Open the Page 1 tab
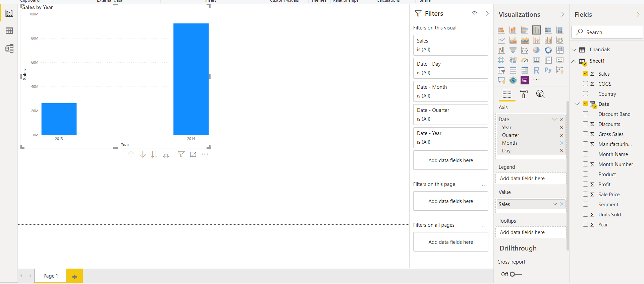Image resolution: width=644 pixels, height=284 pixels. coord(50,276)
